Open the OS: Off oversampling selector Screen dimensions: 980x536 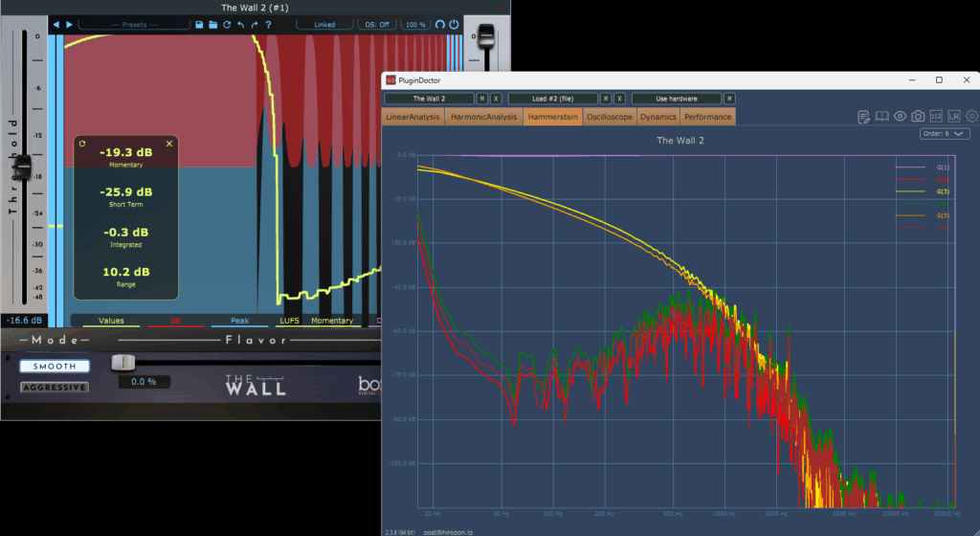pyautogui.click(x=377, y=24)
